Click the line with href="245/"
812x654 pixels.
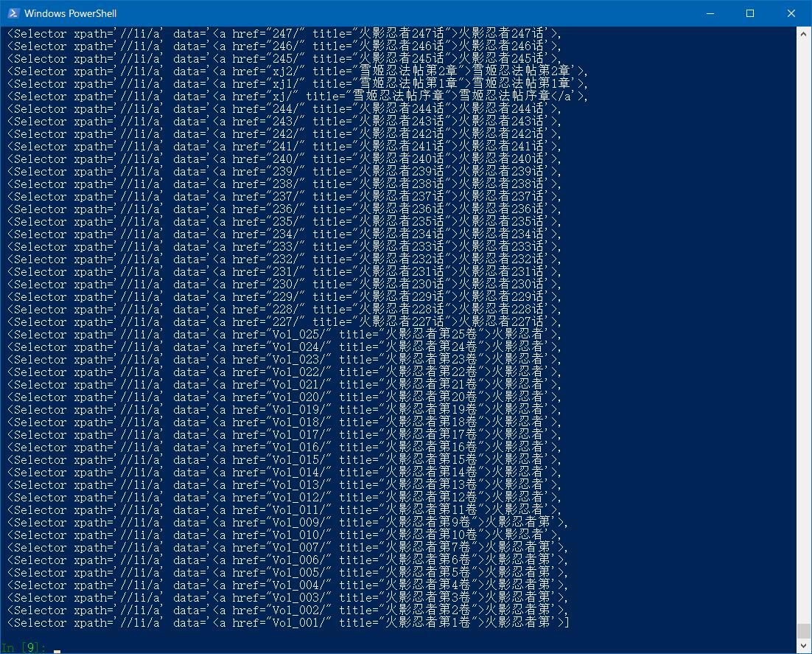click(284, 58)
